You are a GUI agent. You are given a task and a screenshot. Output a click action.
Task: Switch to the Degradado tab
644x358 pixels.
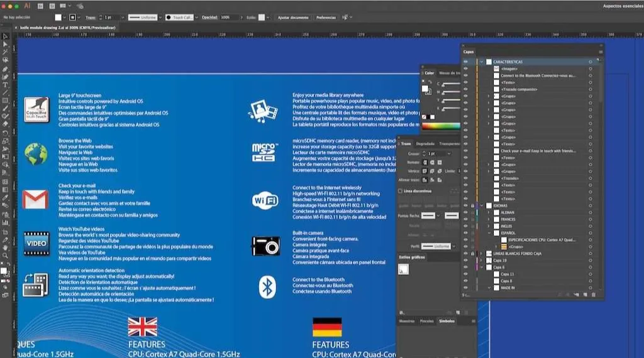(x=425, y=144)
